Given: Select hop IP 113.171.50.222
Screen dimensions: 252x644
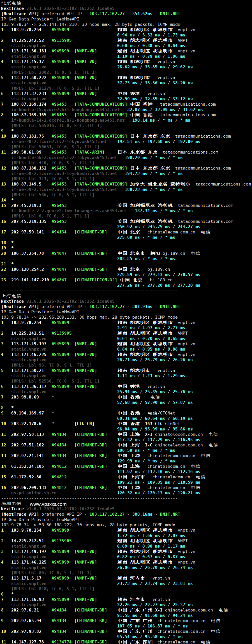Looking at the screenshot, I should (29, 78).
